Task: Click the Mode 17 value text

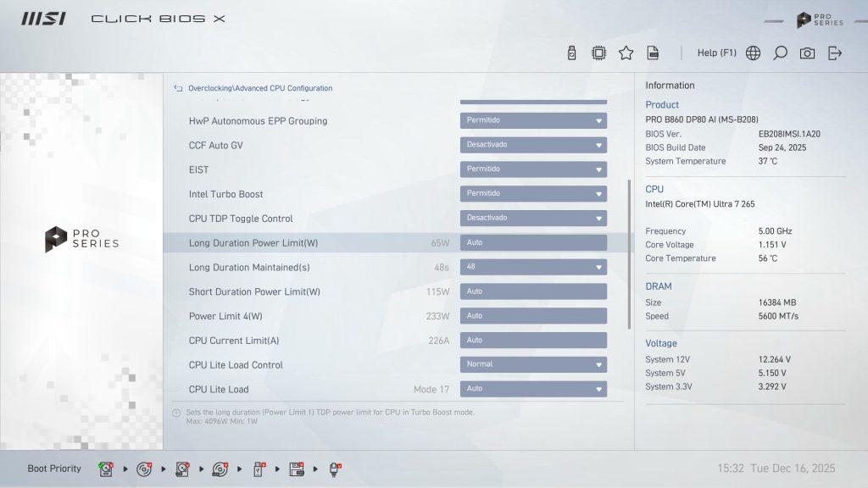Action: (x=431, y=390)
